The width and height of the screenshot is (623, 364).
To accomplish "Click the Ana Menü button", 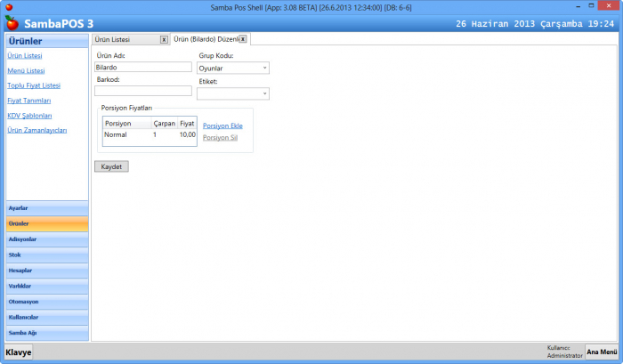I will [602, 352].
